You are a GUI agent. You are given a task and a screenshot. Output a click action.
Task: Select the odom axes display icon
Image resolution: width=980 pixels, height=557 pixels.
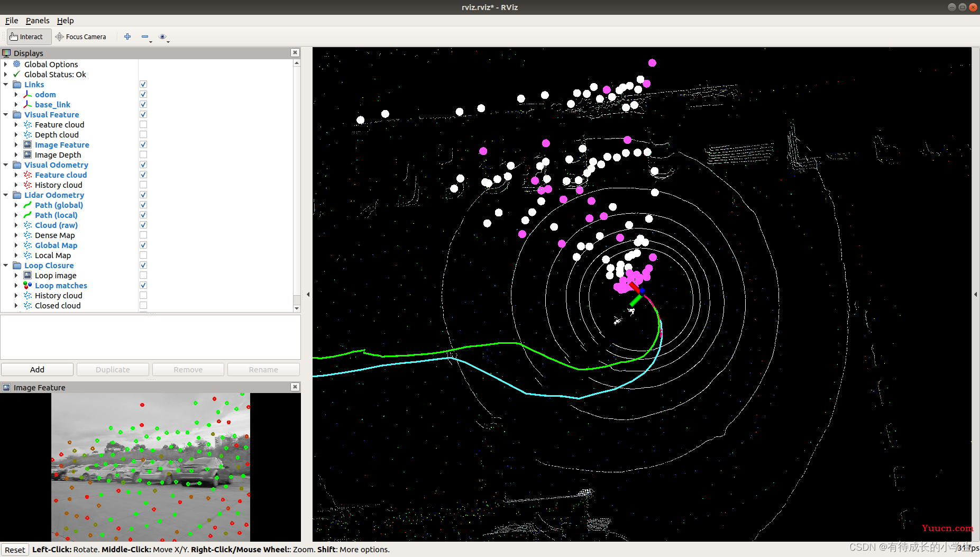[28, 94]
